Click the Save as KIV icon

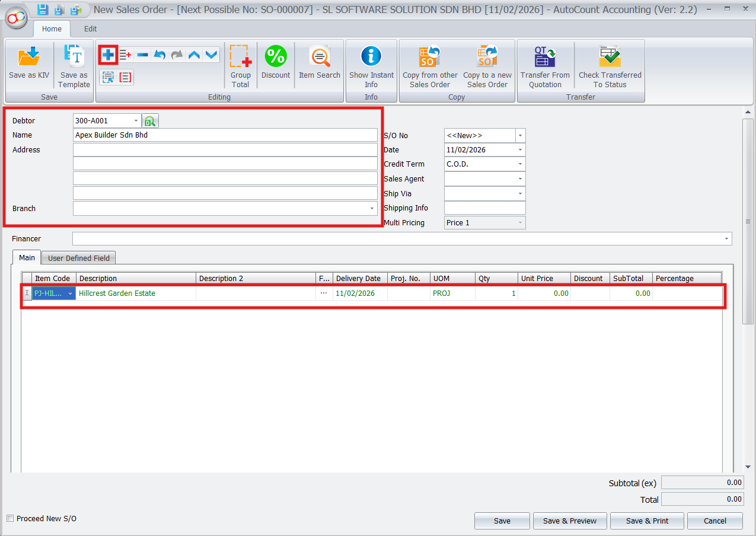point(28,58)
